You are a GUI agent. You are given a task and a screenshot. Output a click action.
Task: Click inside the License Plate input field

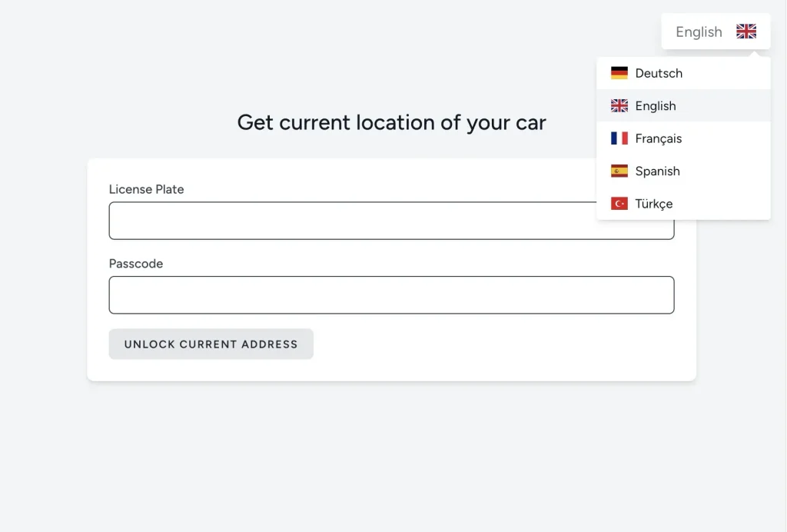pos(391,221)
